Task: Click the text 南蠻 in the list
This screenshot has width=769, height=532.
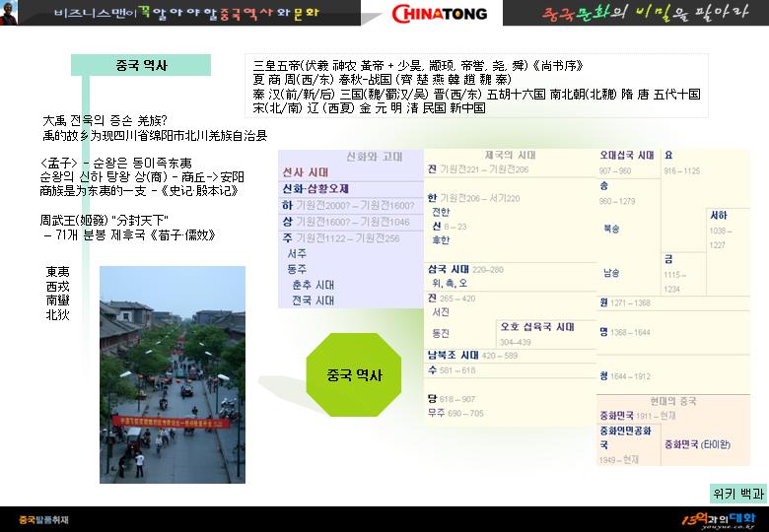Action: pos(58,300)
